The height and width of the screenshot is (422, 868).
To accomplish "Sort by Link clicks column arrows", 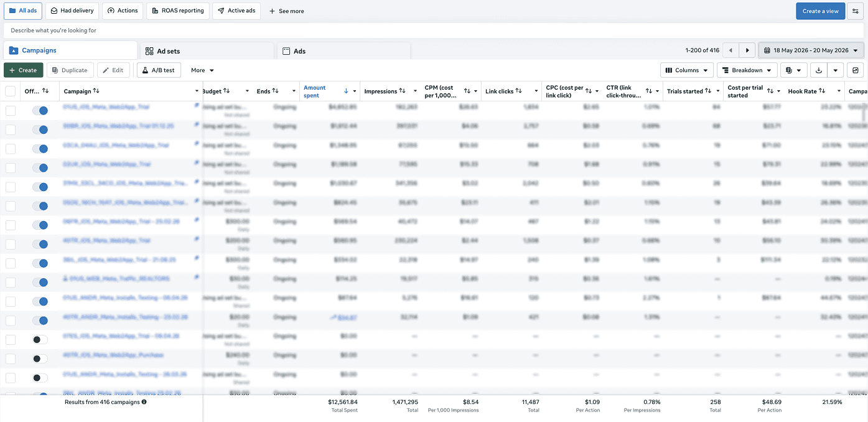I will (519, 91).
